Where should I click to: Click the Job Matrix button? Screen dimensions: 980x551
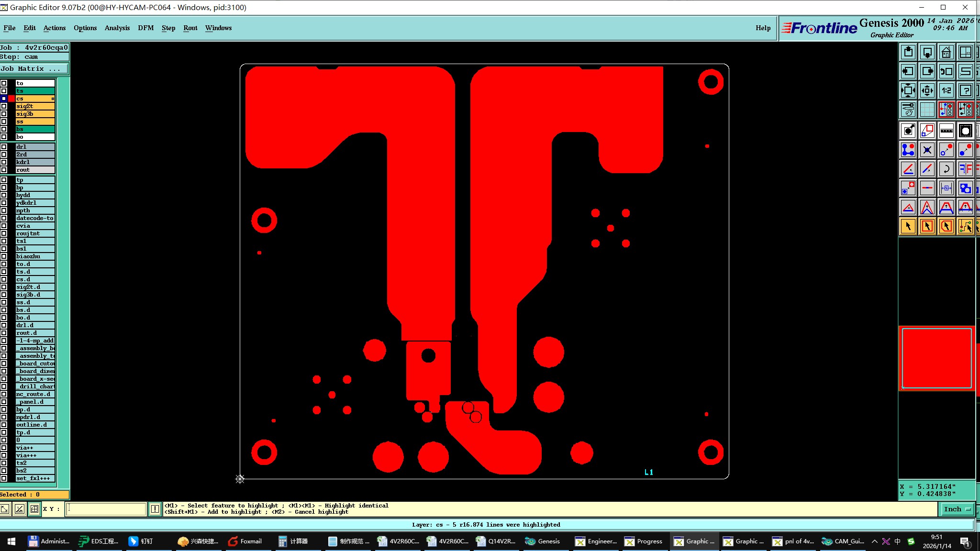coord(33,69)
